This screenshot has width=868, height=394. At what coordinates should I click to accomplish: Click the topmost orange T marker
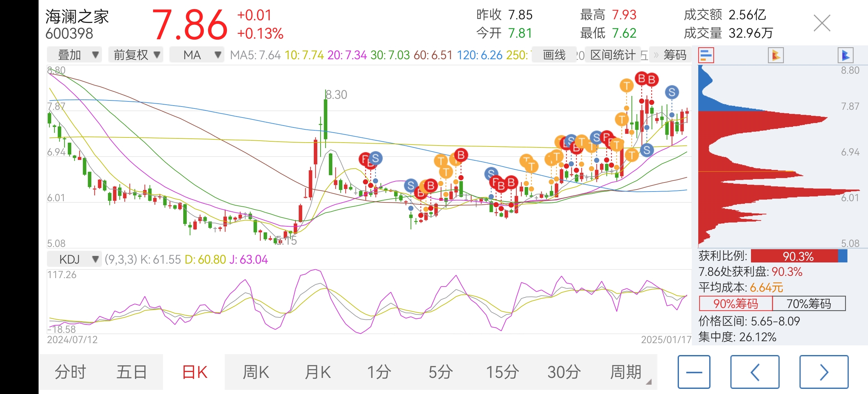click(626, 86)
